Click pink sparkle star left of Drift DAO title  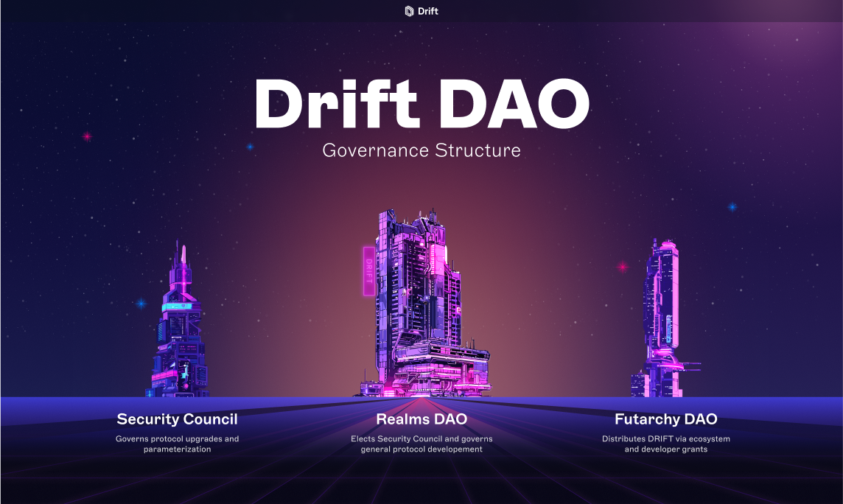pos(87,136)
